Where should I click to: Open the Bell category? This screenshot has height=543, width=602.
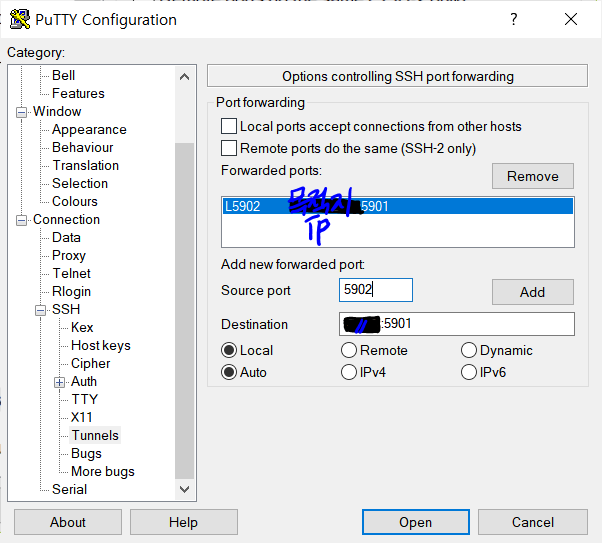tap(63, 75)
